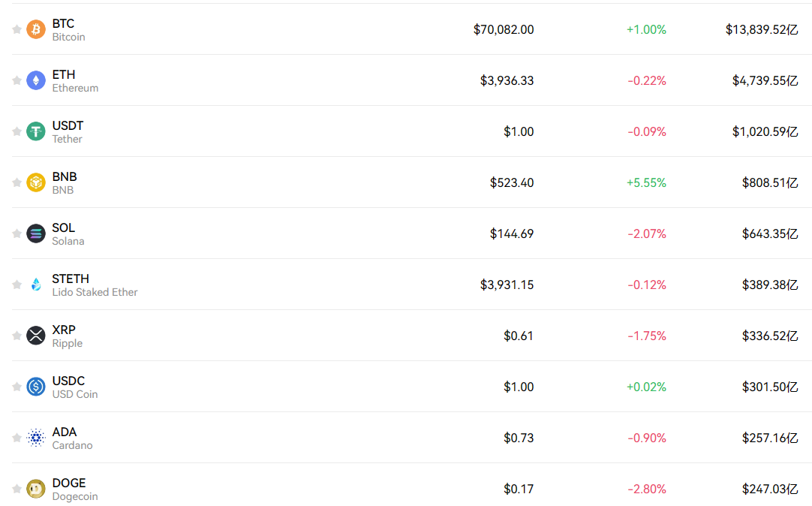Open the Lido Staked Ether link

(95, 292)
